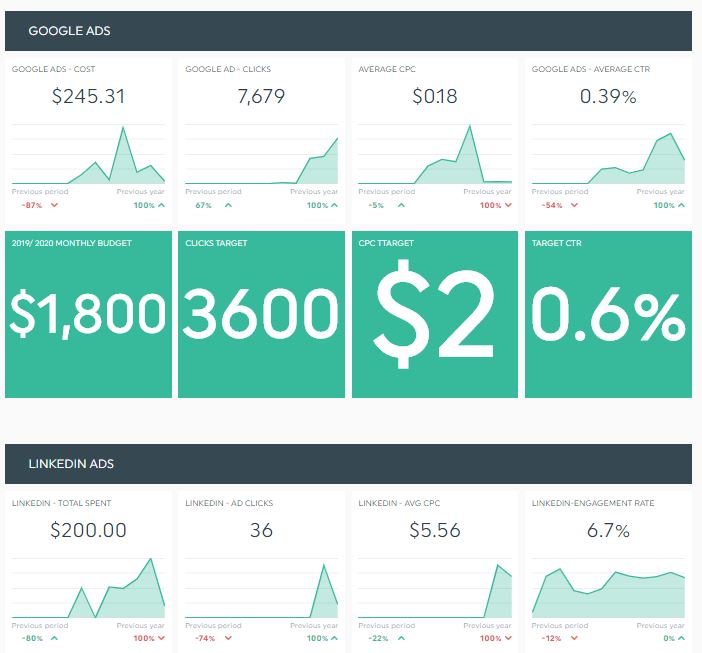702x653 pixels.
Task: Click the 'LINKEDIN-ENGAGEMENT RATE' widget title
Action: pyautogui.click(x=593, y=503)
